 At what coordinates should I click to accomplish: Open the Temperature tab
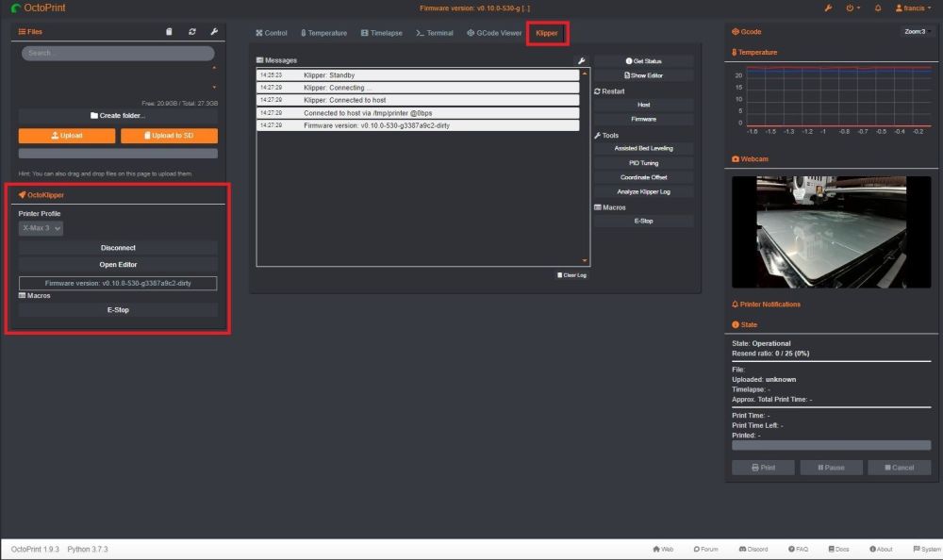click(x=323, y=33)
